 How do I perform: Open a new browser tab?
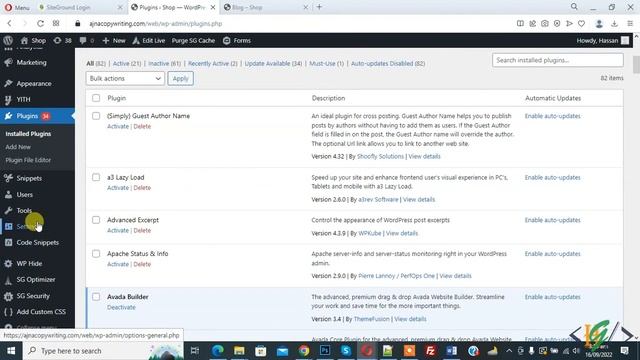[x=319, y=7]
